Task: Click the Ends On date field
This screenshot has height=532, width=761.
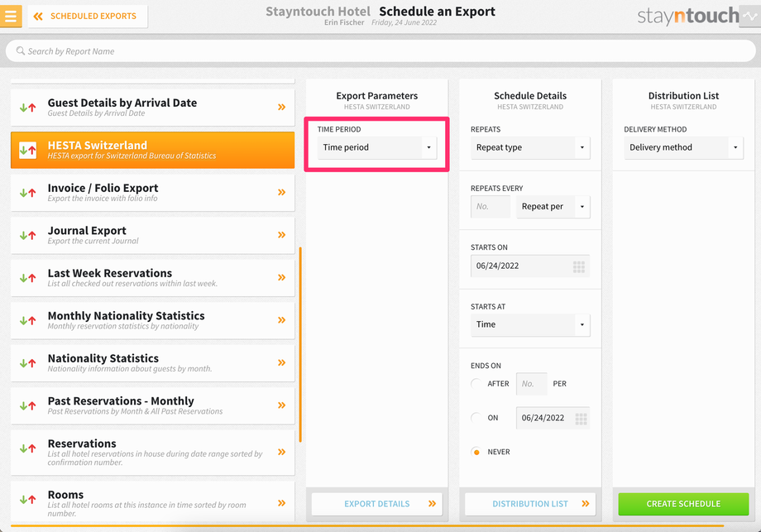Action: coord(553,418)
